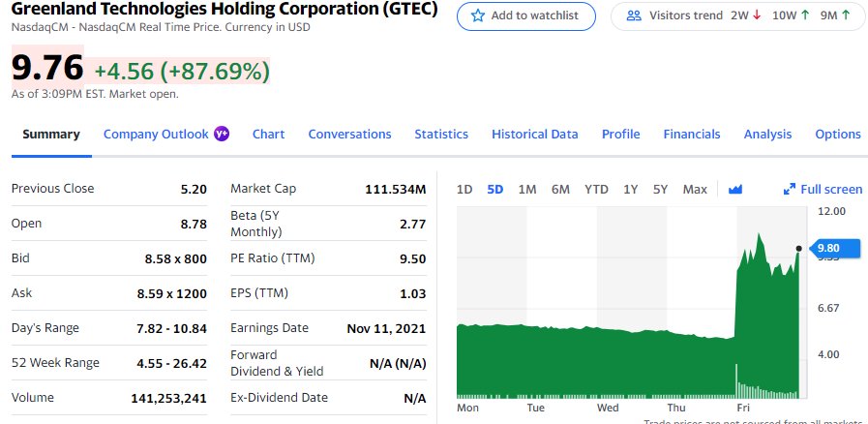Viewport: 868px width, 424px height.
Task: Click the 2W red down-arrow trend indicator
Action: 757,15
